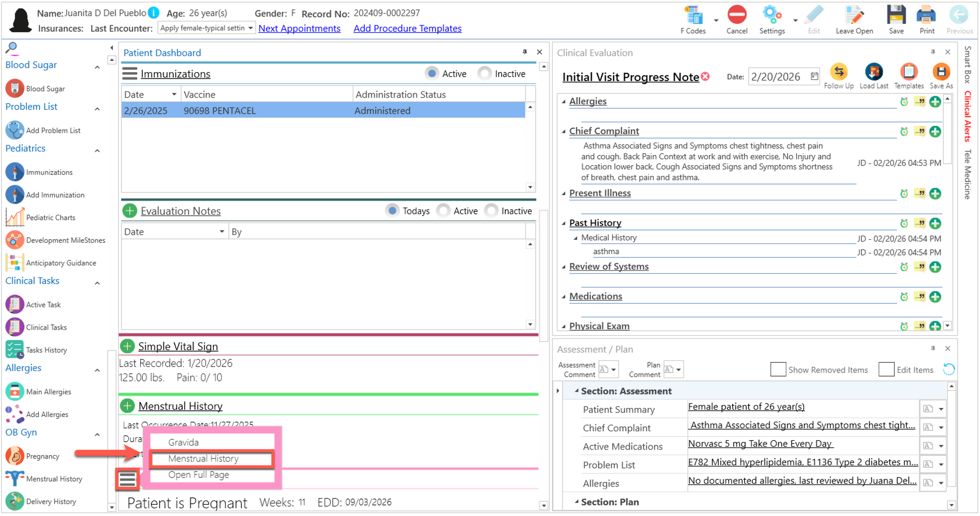Enable the Show Removed Items checkbox
Screen dimensions: 980x516
coord(778,370)
